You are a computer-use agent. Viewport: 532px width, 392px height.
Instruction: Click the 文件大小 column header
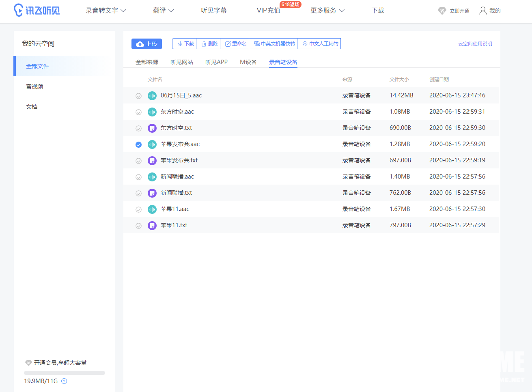tap(399, 80)
